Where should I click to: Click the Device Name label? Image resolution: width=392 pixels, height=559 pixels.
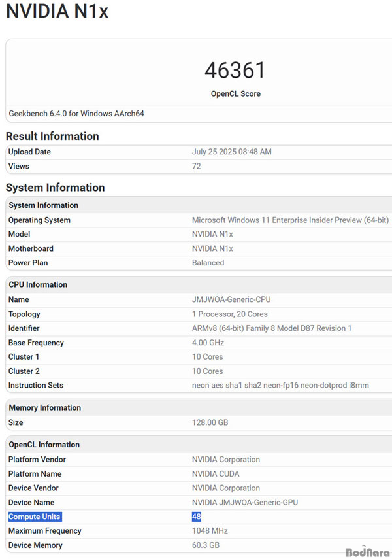[31, 502]
